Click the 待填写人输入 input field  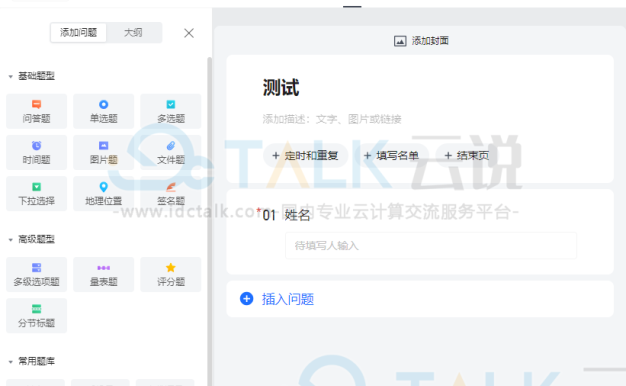coord(431,245)
